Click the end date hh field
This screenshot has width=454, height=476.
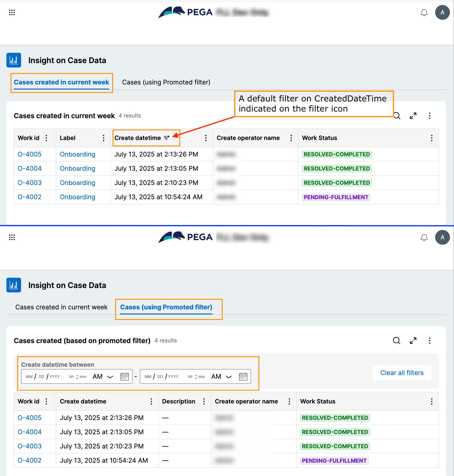190,376
